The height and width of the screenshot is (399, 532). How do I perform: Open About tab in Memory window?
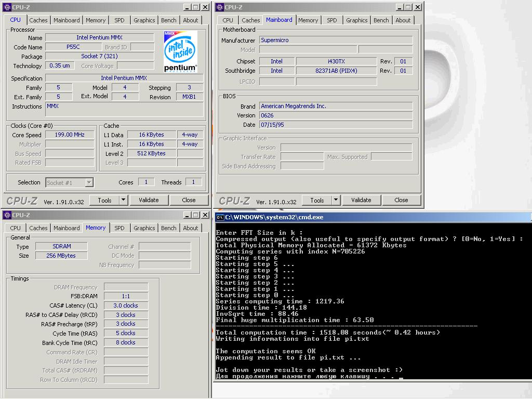[191, 228]
